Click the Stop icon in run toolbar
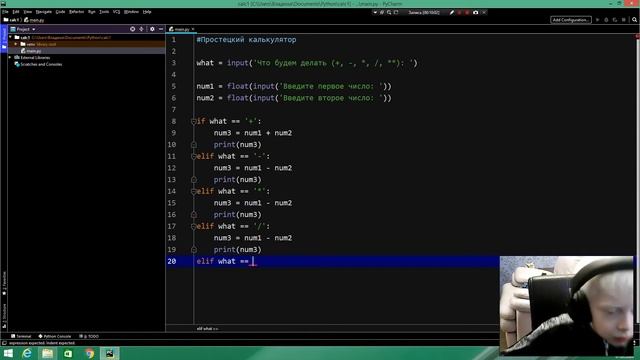The height and width of the screenshot is (360, 640). [x=624, y=20]
